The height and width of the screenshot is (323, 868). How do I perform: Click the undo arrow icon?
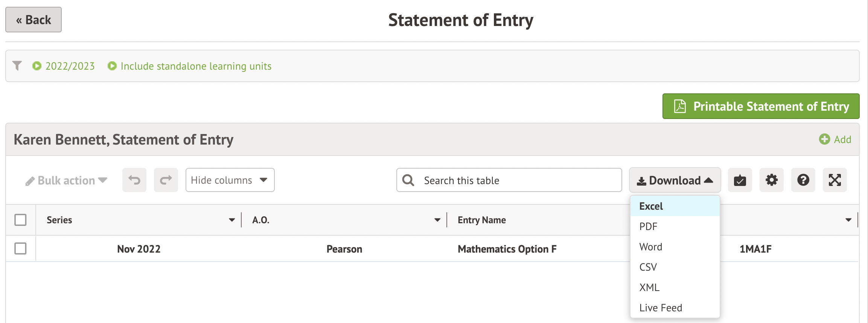click(x=134, y=180)
